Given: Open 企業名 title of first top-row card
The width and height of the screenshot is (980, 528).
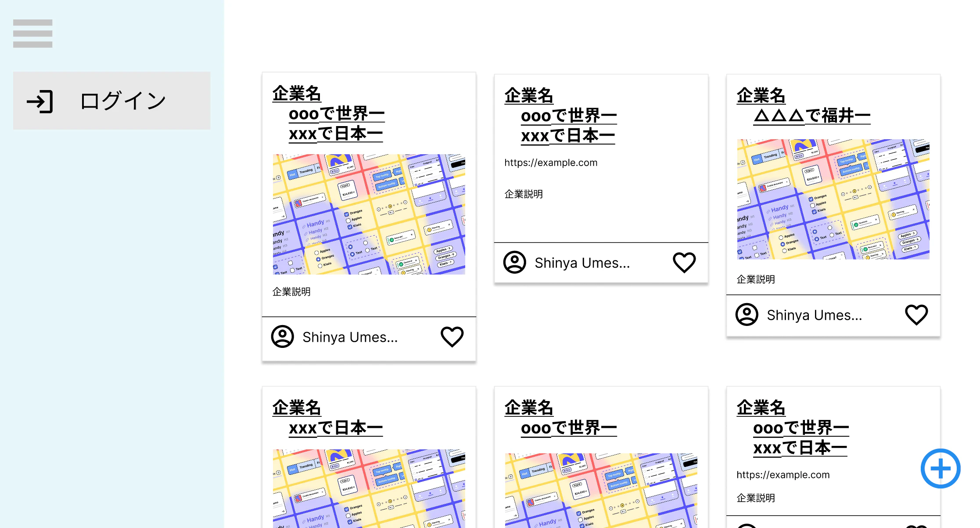Looking at the screenshot, I should tap(297, 94).
